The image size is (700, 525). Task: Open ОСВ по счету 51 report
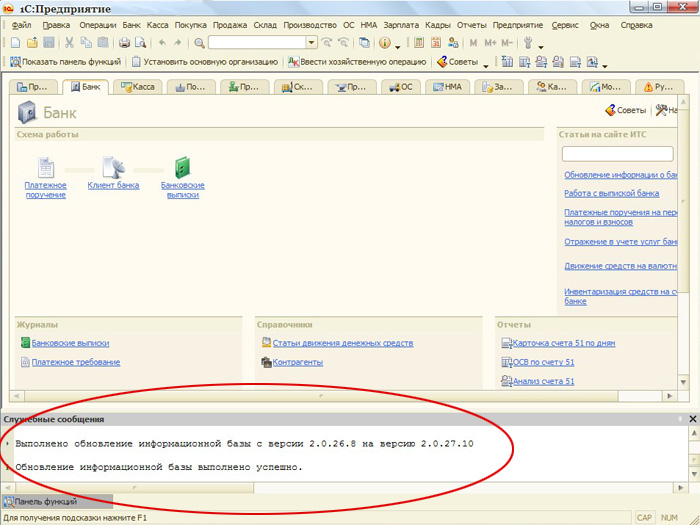click(543, 362)
